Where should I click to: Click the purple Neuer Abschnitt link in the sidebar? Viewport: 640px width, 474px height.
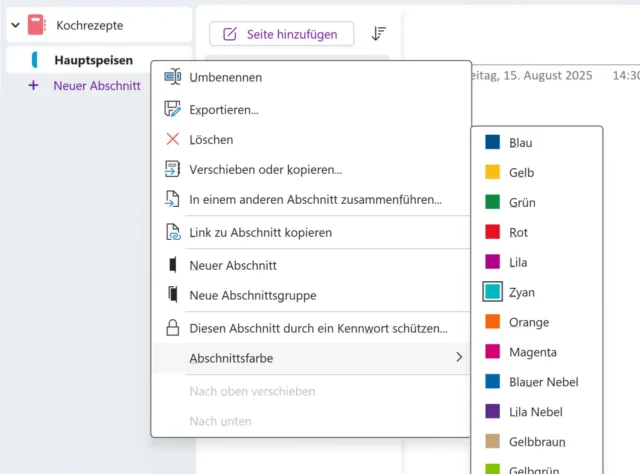96,86
